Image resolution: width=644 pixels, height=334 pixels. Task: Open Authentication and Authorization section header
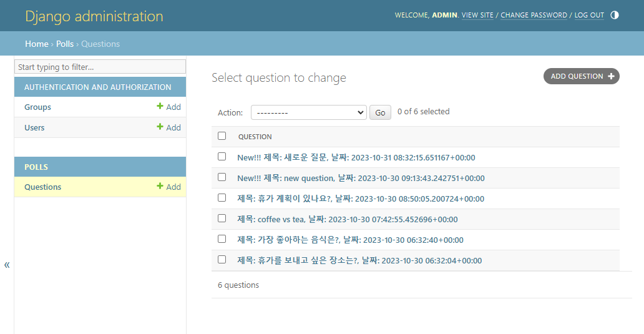98,87
